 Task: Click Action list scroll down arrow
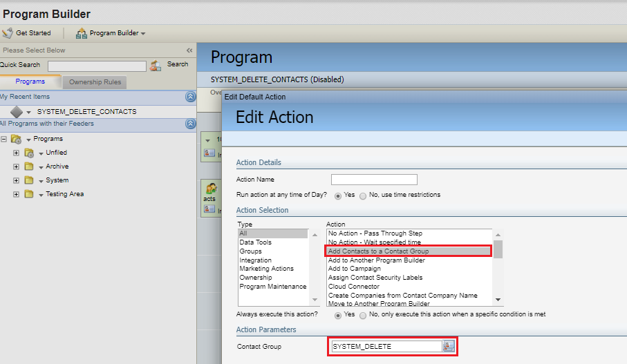pyautogui.click(x=498, y=300)
